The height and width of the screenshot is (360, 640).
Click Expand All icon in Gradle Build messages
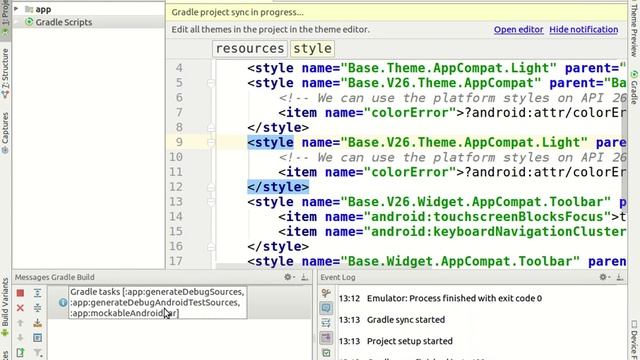[x=38, y=293]
